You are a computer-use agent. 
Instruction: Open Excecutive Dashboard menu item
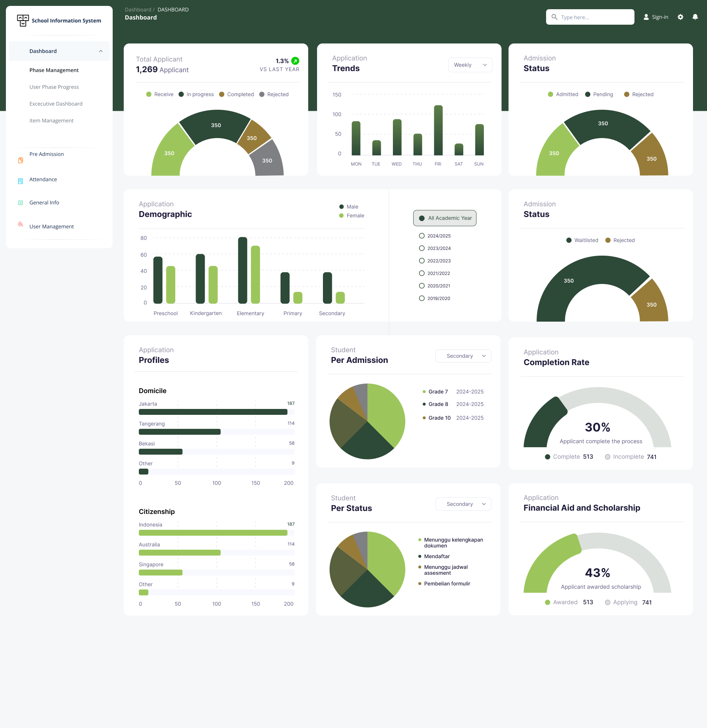point(56,104)
